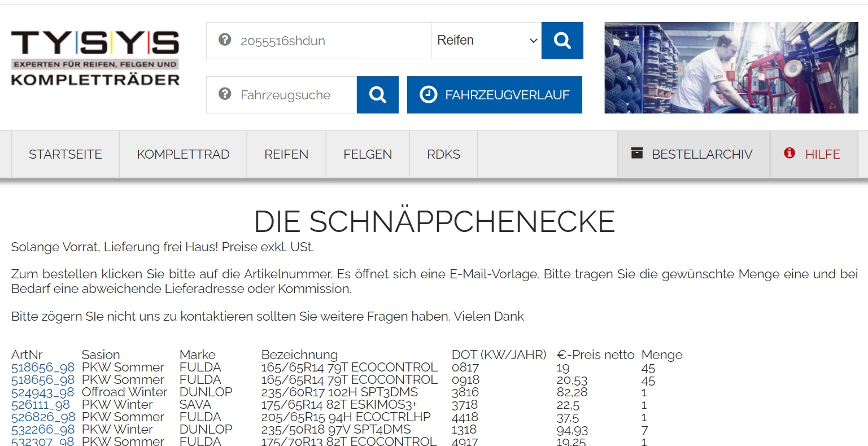Click article number 526826_98
This screenshot has height=446, width=868.
(43, 417)
